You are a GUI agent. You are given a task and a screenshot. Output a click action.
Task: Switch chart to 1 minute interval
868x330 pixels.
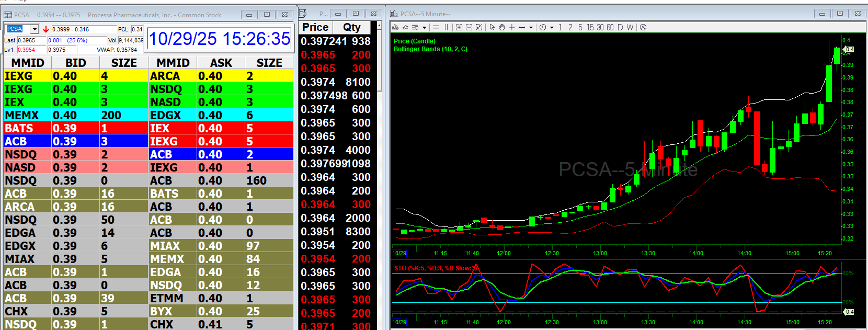click(x=561, y=27)
